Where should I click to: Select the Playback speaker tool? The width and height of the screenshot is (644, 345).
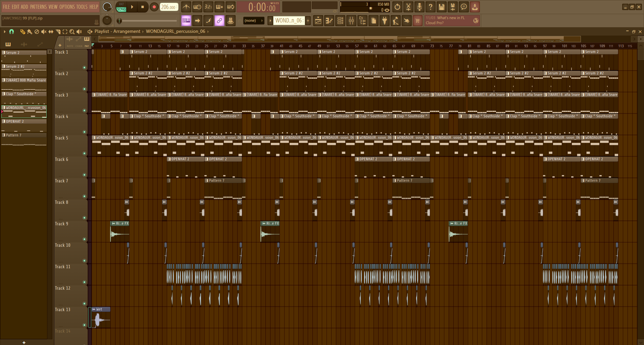79,32
